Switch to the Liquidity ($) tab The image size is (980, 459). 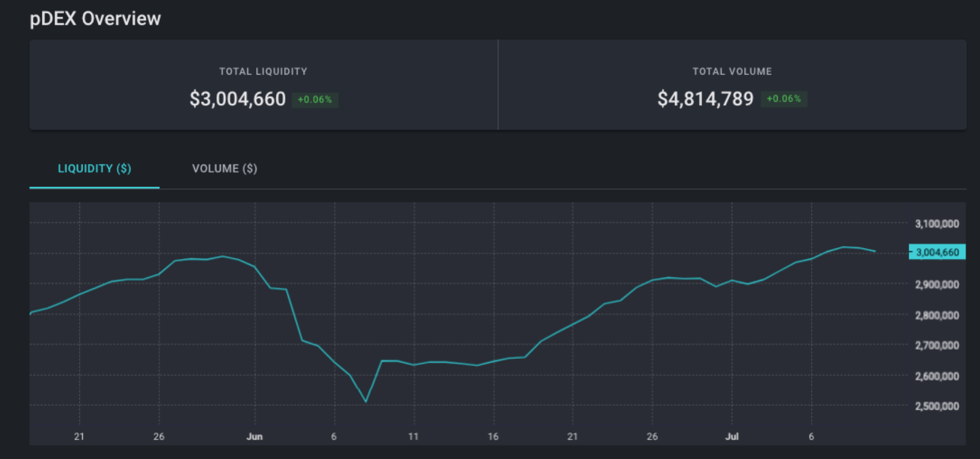point(95,169)
